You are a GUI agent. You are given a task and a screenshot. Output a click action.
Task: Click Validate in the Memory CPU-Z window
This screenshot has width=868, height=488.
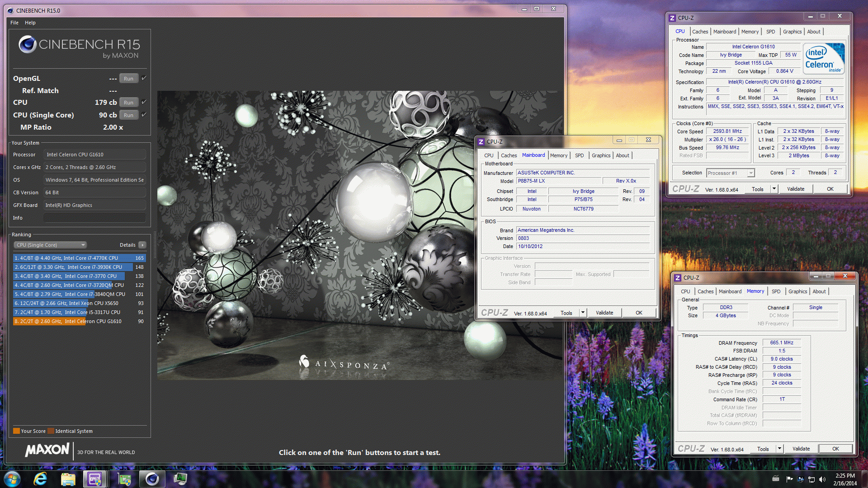(x=801, y=449)
